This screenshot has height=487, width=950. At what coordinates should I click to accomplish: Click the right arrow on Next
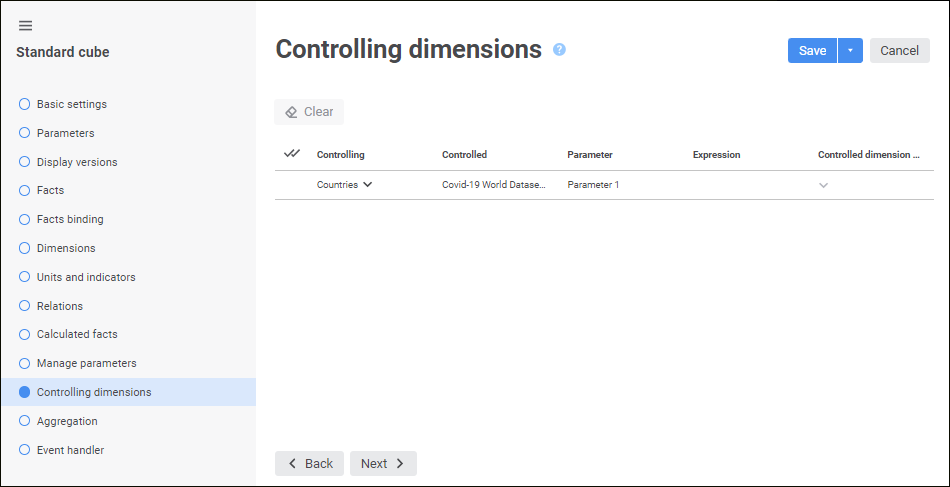pos(400,464)
